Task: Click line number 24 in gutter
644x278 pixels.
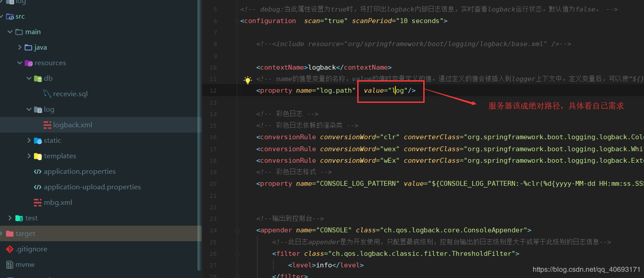Action: pyautogui.click(x=214, y=230)
